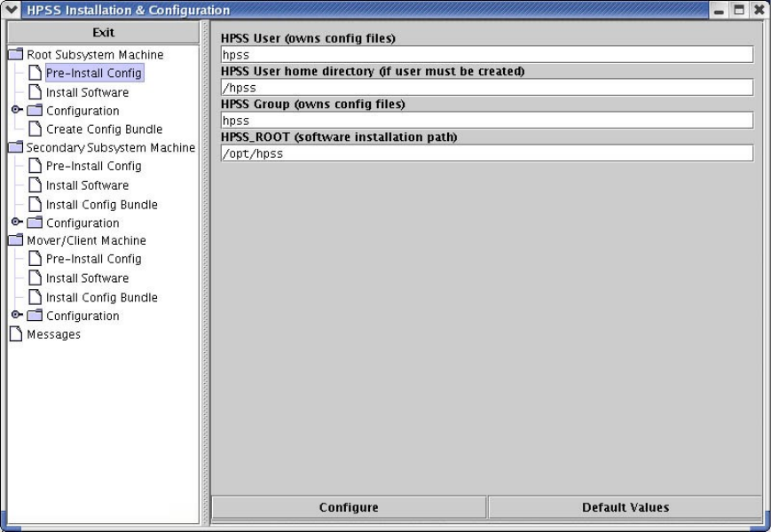Click the Messages document icon
771x532 pixels.
pos(16,334)
